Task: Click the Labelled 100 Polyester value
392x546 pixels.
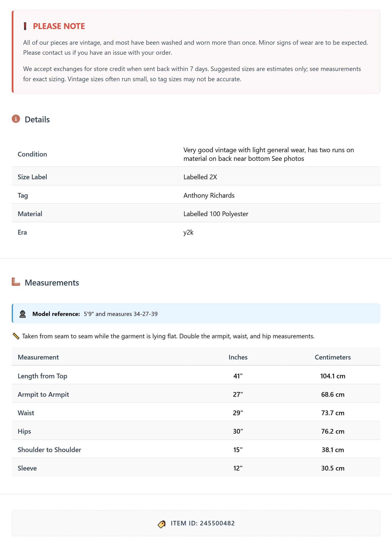Action: [x=216, y=214]
